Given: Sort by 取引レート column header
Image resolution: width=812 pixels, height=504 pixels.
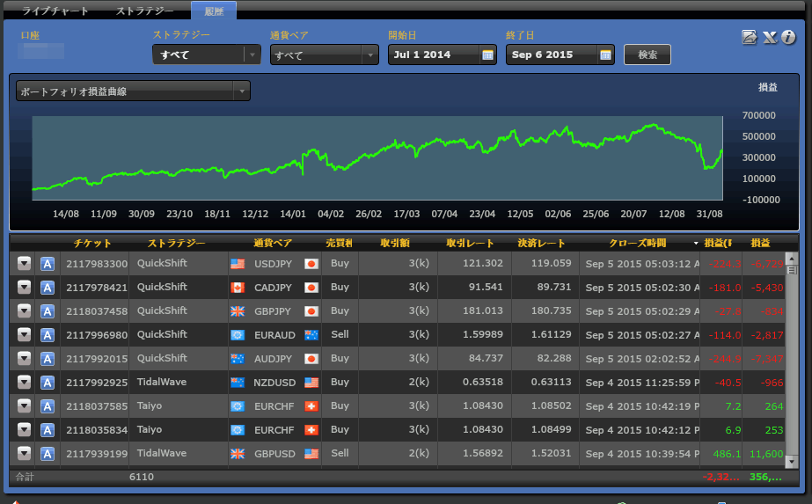Looking at the screenshot, I should 470,243.
